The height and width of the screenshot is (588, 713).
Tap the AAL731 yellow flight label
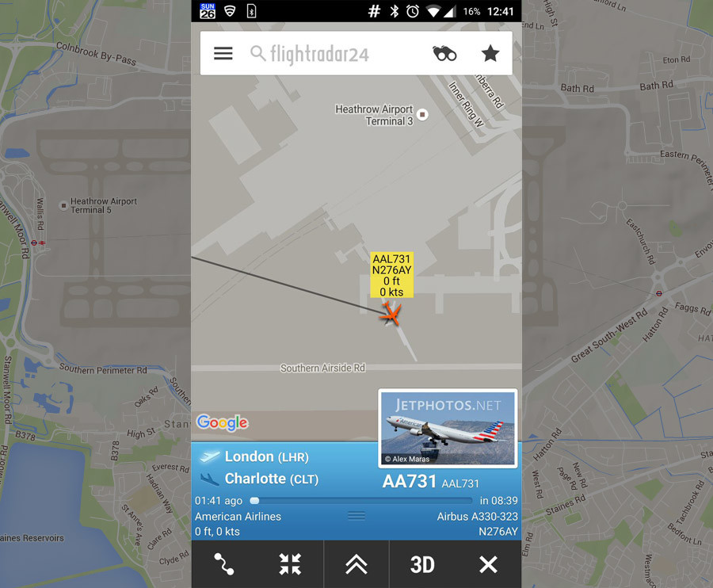coord(391,275)
